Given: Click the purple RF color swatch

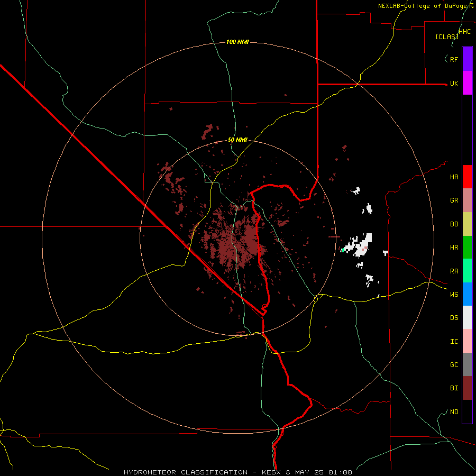Looking at the screenshot, I should click(467, 59).
